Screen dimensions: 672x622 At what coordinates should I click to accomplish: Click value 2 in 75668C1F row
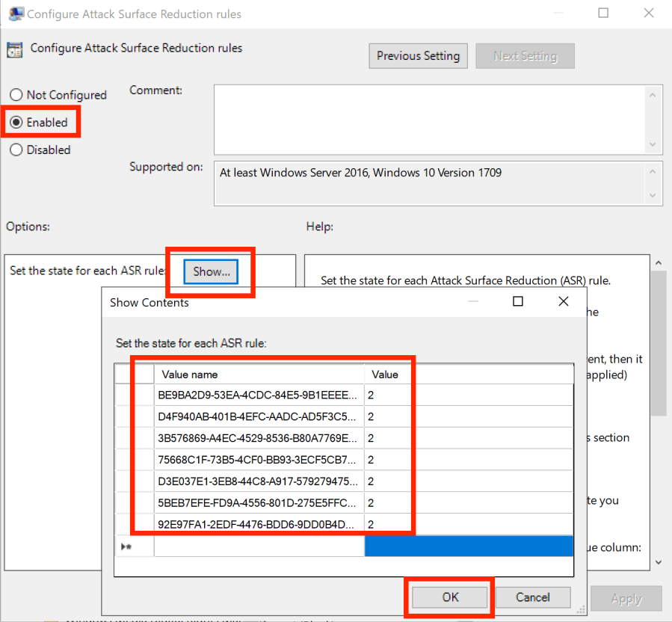coord(469,460)
